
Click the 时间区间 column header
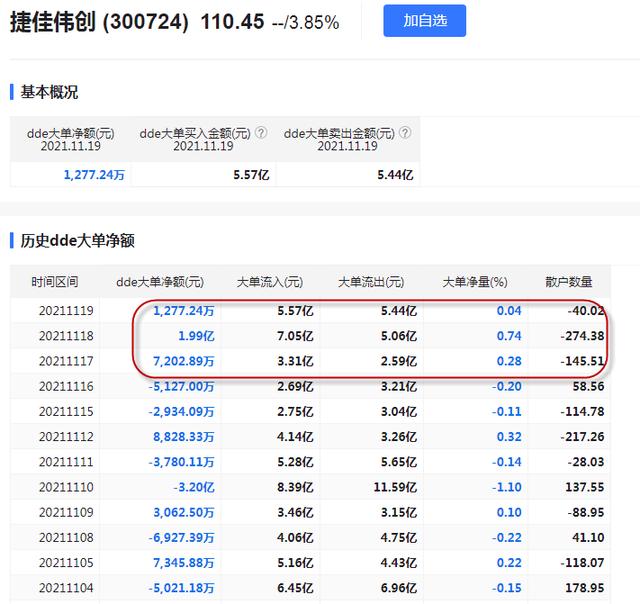coord(54,283)
